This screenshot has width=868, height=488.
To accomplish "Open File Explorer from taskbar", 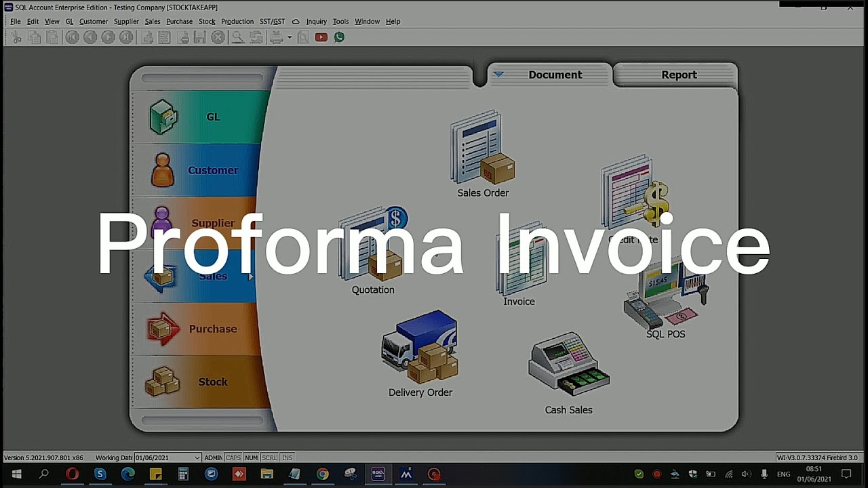I will click(267, 474).
